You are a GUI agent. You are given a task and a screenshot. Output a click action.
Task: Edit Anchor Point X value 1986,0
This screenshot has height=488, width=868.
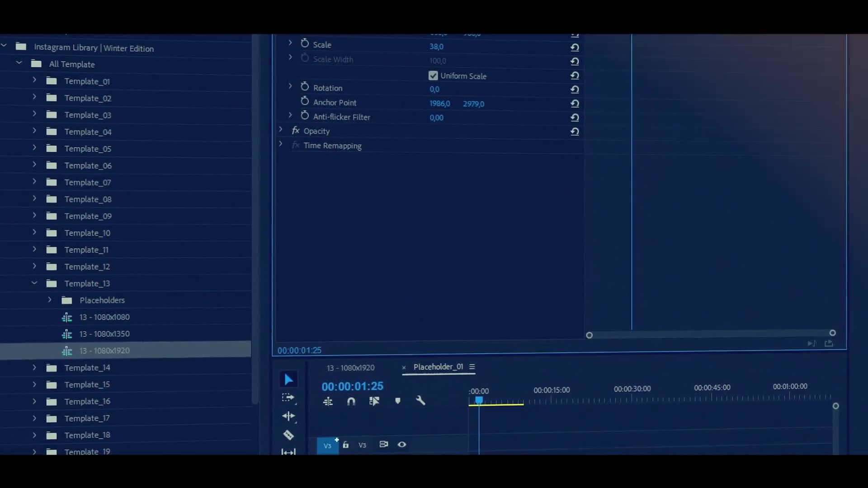click(x=440, y=104)
